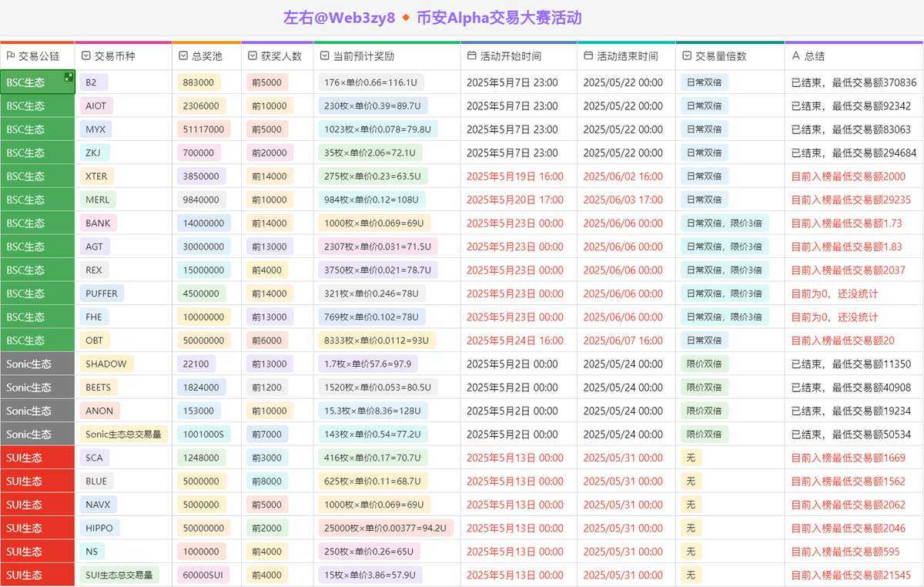Screen dimensions: 924x587
Task: Select the XTER token tag
Action: pyautogui.click(x=97, y=176)
